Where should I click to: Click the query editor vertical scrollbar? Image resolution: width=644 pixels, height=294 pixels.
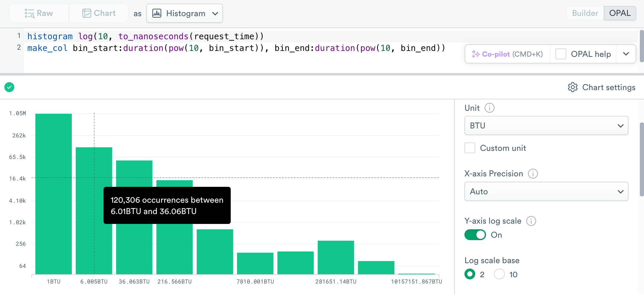tap(642, 46)
